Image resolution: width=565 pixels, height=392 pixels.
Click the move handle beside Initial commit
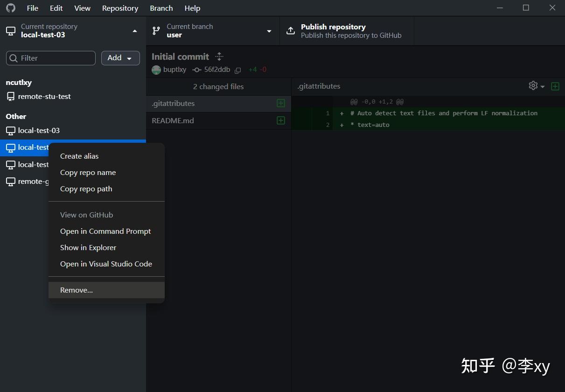219,56
